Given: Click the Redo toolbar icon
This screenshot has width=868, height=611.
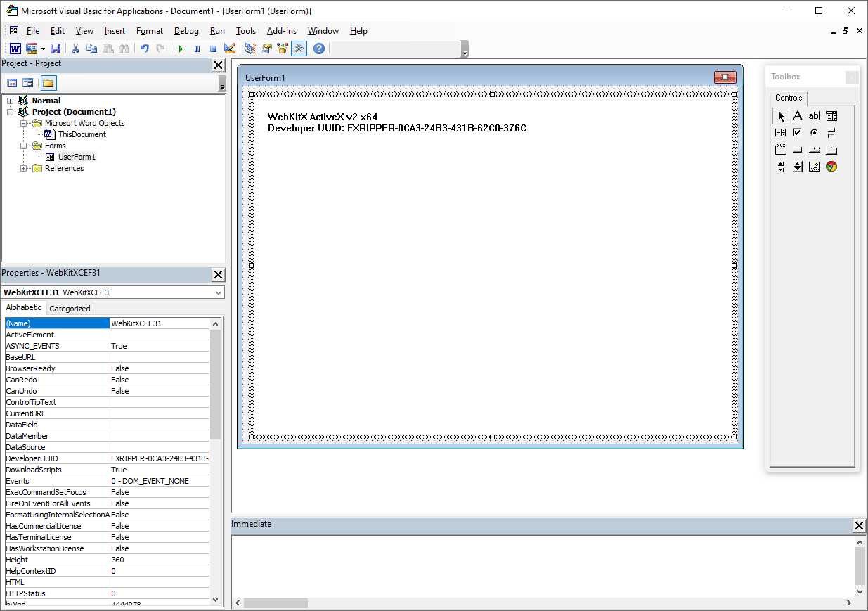Looking at the screenshot, I should 160,49.
